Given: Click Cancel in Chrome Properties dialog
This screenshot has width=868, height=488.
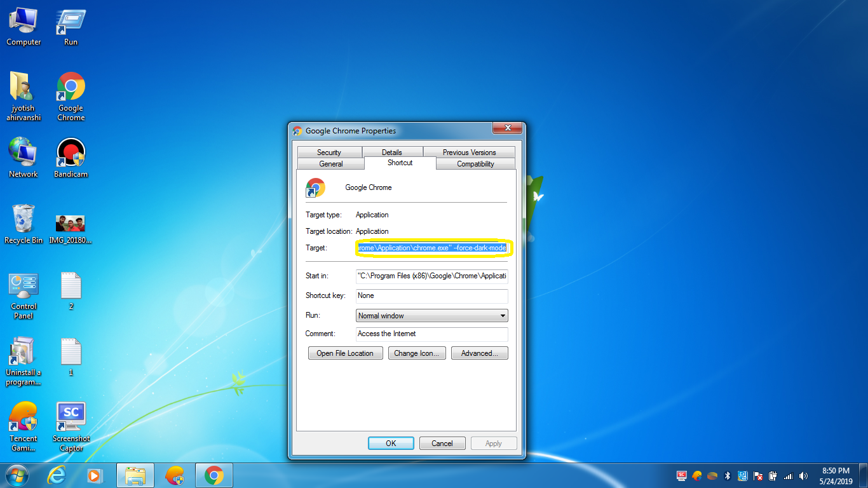Looking at the screenshot, I should pyautogui.click(x=442, y=444).
